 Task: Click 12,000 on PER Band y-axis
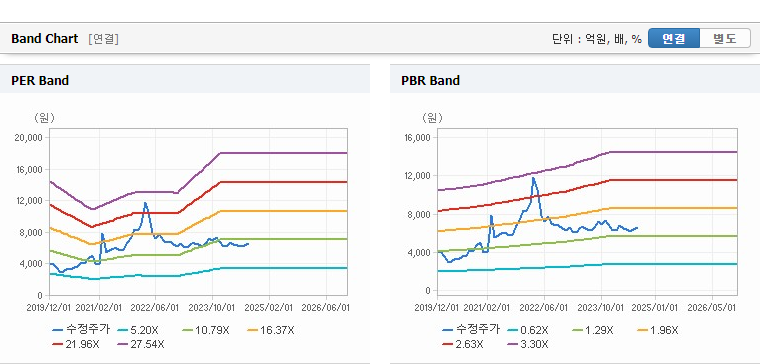point(29,201)
